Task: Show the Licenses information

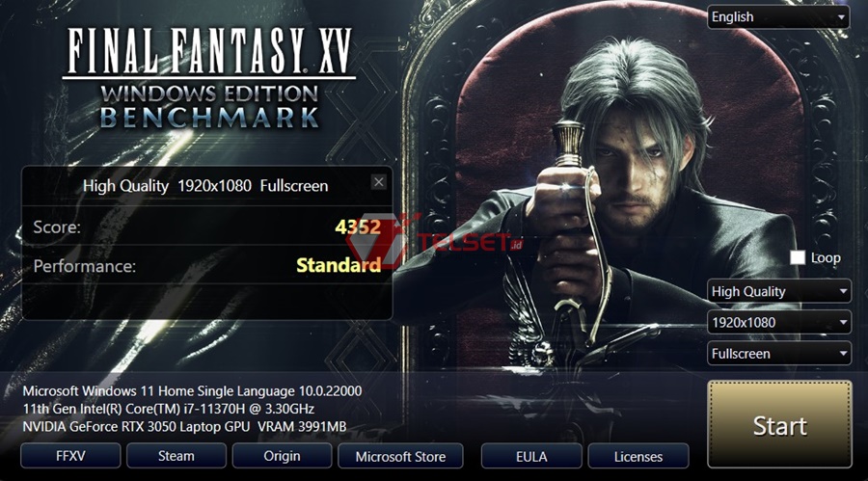Action: click(x=638, y=456)
